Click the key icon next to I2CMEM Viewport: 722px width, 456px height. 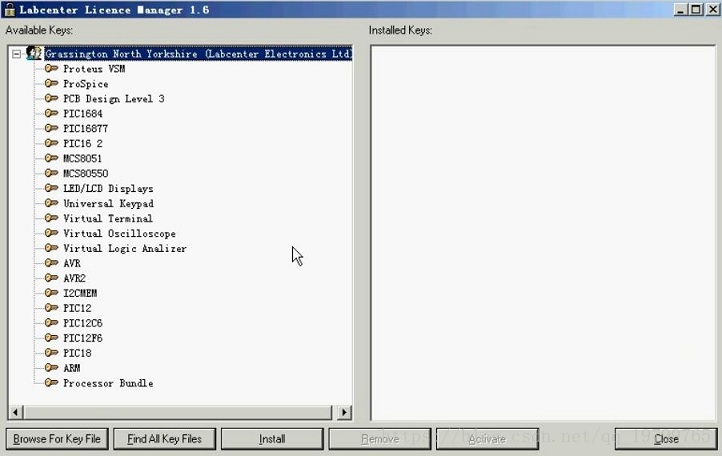click(52, 293)
